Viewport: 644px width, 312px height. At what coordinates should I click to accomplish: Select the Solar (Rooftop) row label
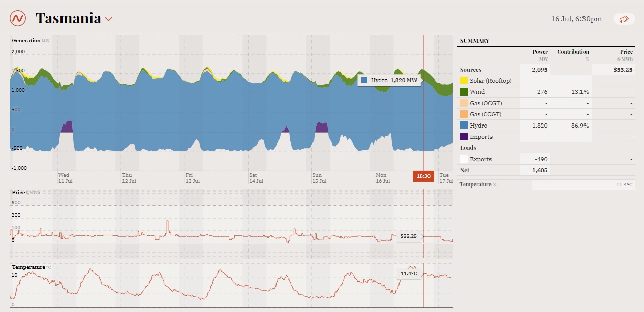490,81
